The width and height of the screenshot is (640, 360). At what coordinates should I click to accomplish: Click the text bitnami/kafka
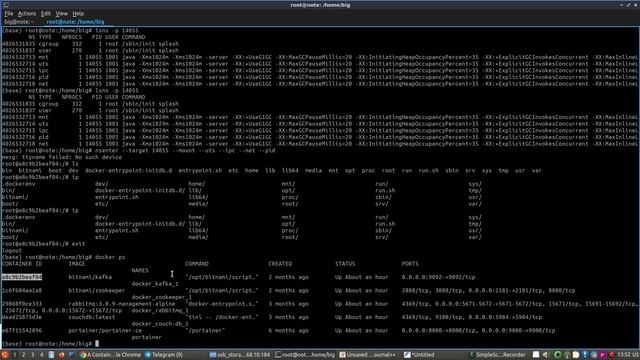(x=90, y=277)
